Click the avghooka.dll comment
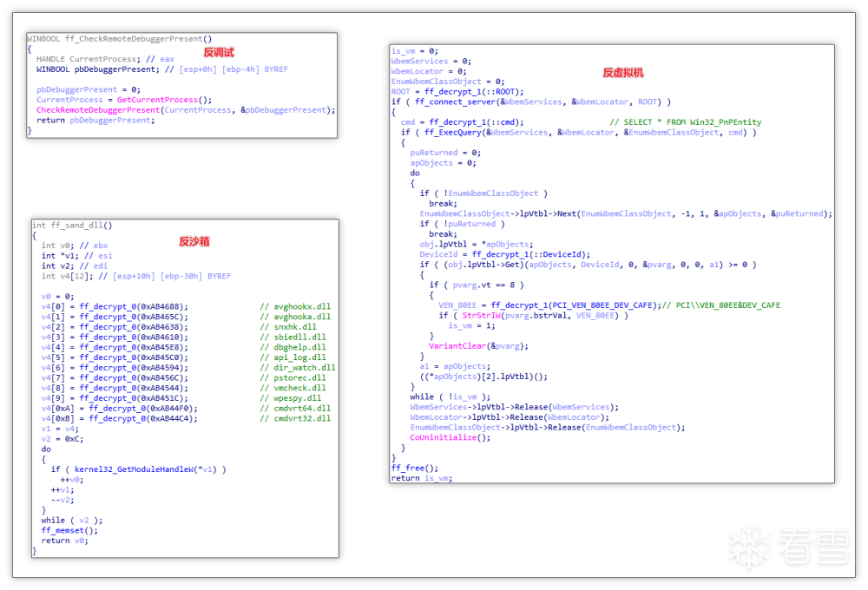The width and height of the screenshot is (868, 590). click(x=296, y=317)
